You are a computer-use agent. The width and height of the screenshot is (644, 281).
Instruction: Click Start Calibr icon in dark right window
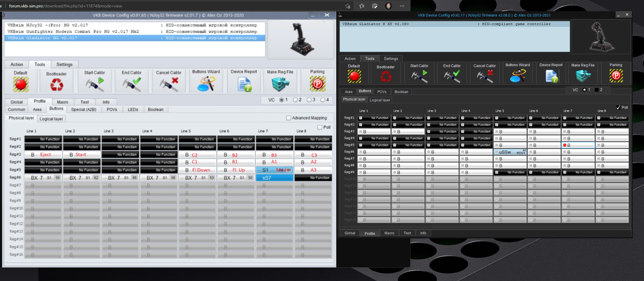(x=419, y=76)
